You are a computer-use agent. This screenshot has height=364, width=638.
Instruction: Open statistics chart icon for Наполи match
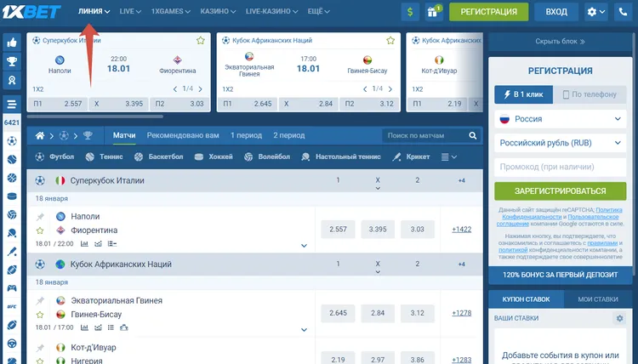84,243
